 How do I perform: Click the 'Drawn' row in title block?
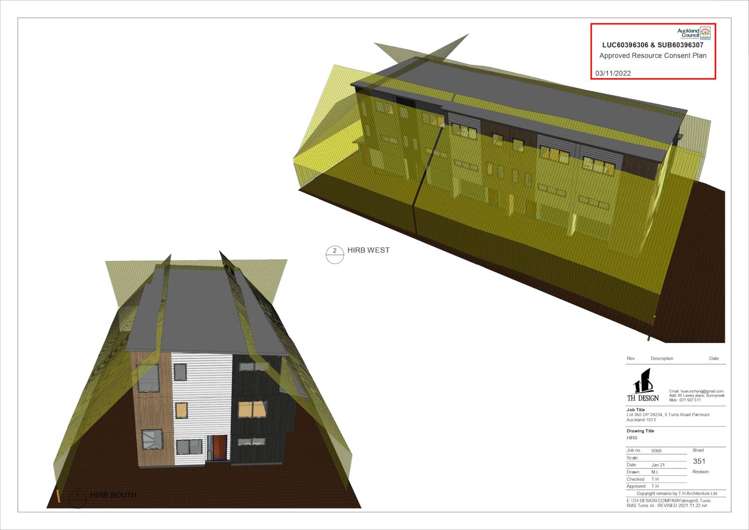tap(656, 472)
